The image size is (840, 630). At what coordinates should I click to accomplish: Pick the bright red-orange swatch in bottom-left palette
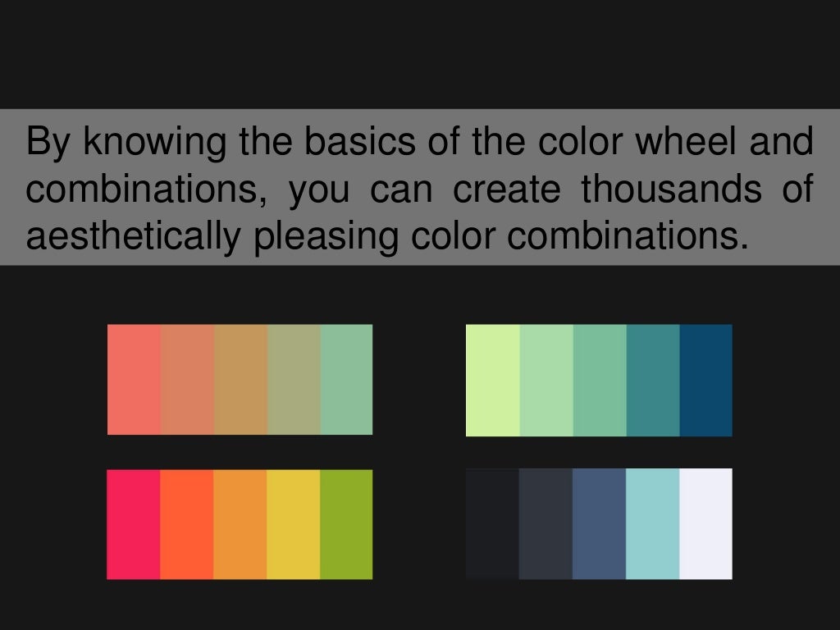[187, 524]
